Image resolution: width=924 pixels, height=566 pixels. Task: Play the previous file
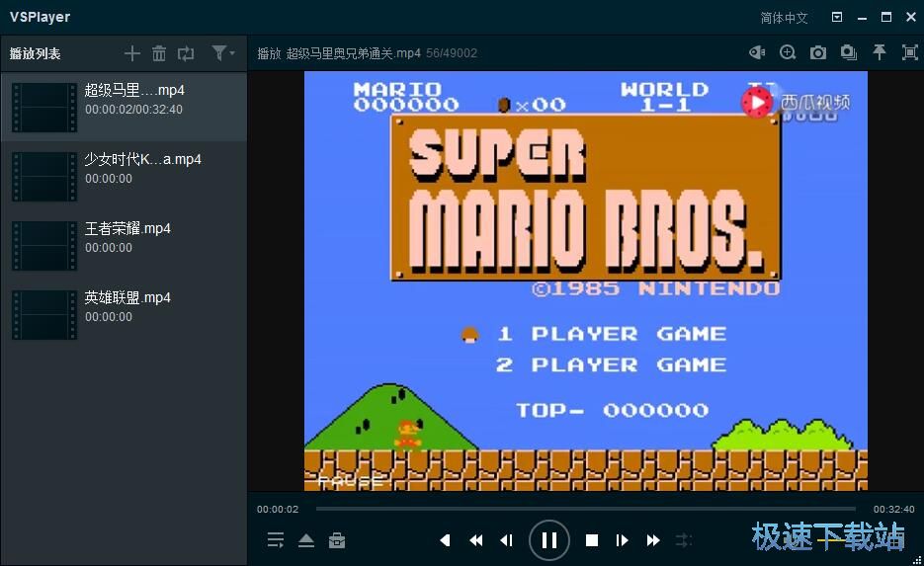pos(445,540)
